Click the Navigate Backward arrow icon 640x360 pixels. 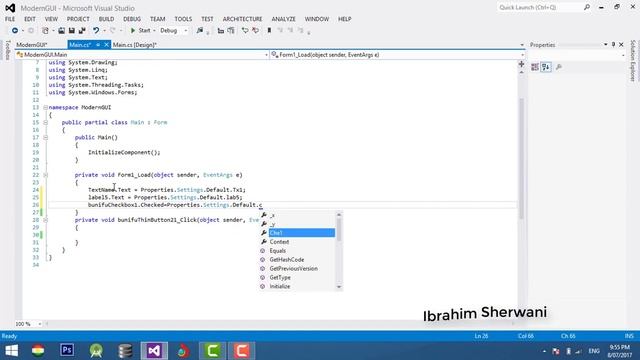(15, 31)
